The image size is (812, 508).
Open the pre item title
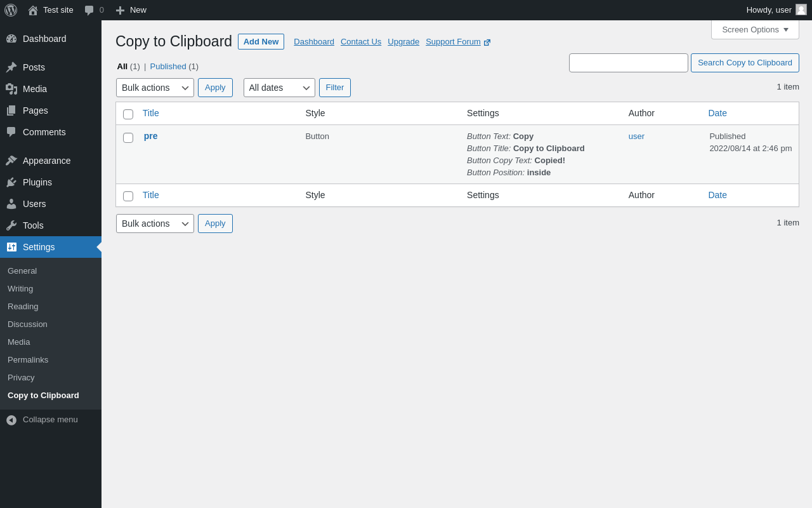151,136
